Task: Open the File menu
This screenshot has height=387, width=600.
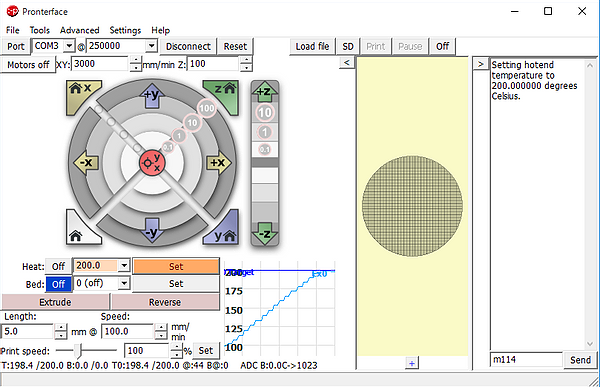Action: click(13, 30)
